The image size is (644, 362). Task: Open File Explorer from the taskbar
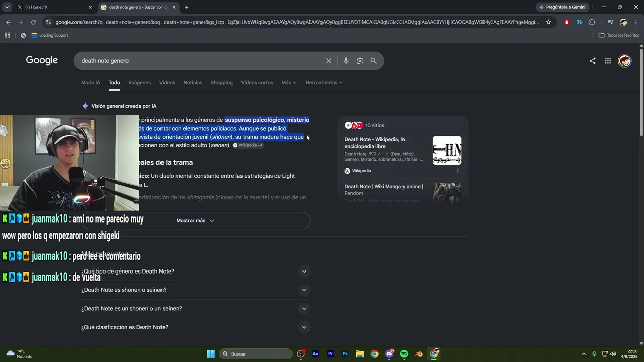(x=360, y=354)
